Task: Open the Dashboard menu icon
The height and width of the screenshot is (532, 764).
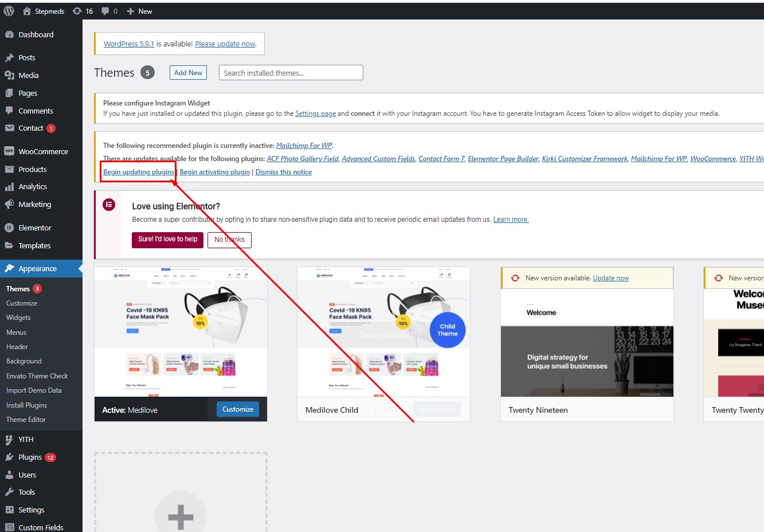Action: pyautogui.click(x=9, y=34)
